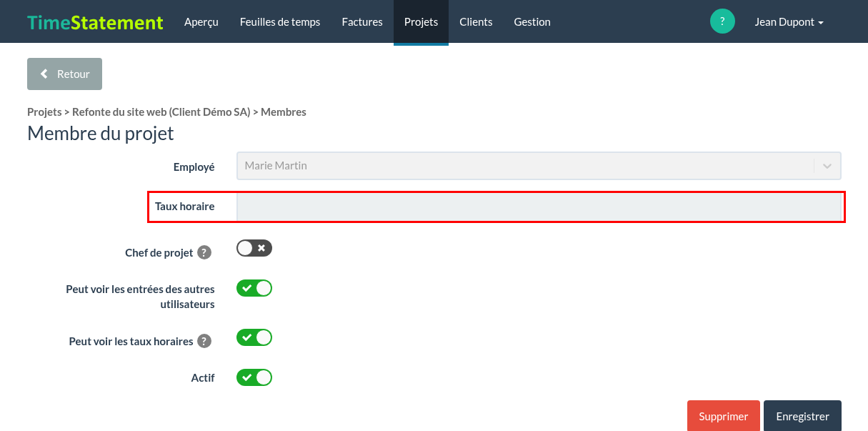Select the Projets menu item

421,22
